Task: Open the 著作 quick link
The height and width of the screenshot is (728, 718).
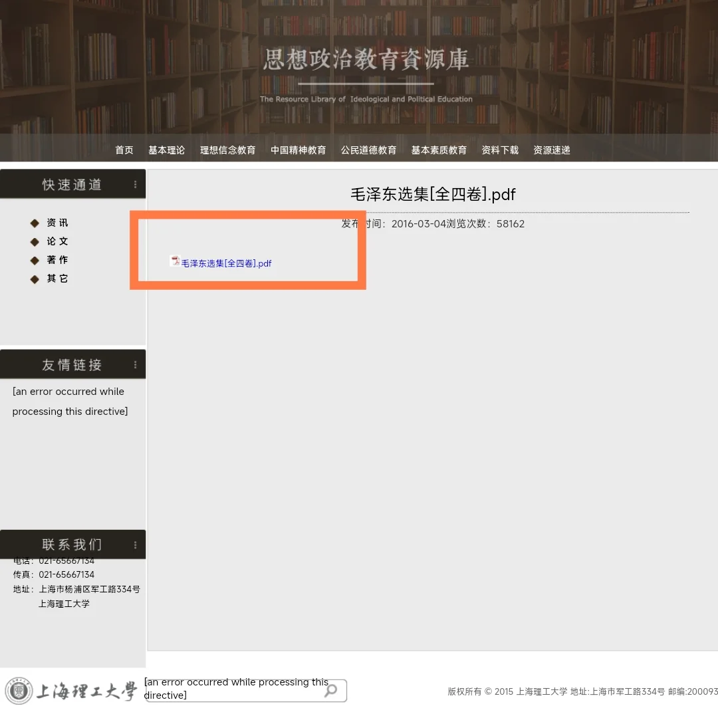Action: pos(58,260)
